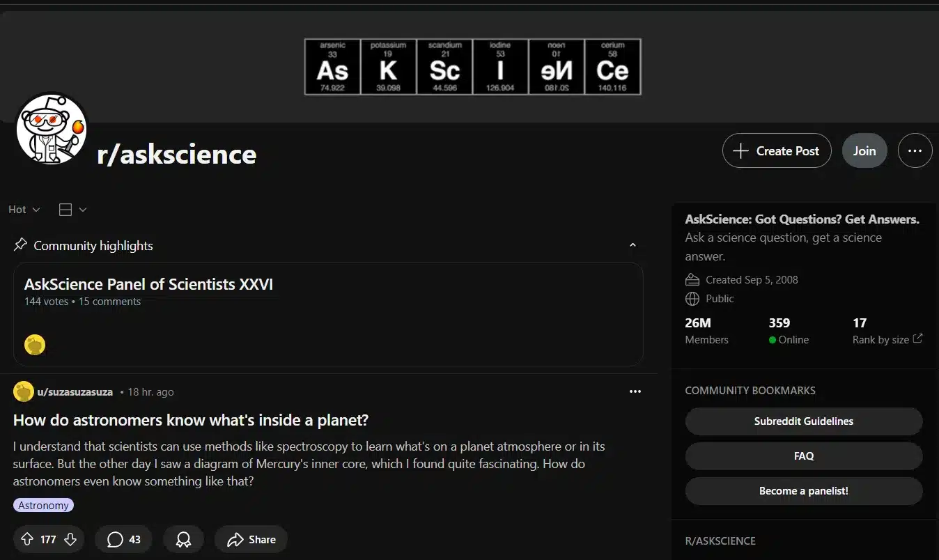Click the globe Public icon
939x560 pixels.
tap(692, 299)
